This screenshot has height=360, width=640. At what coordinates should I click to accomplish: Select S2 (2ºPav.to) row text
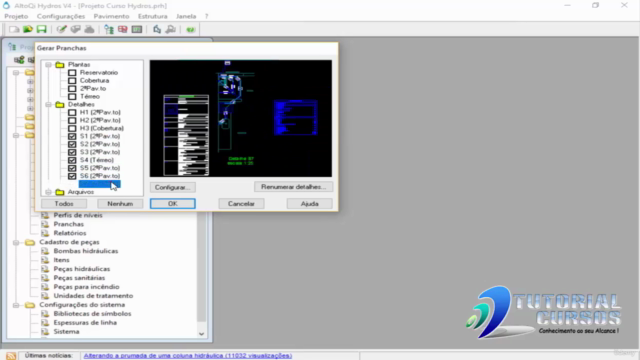[x=100, y=144]
